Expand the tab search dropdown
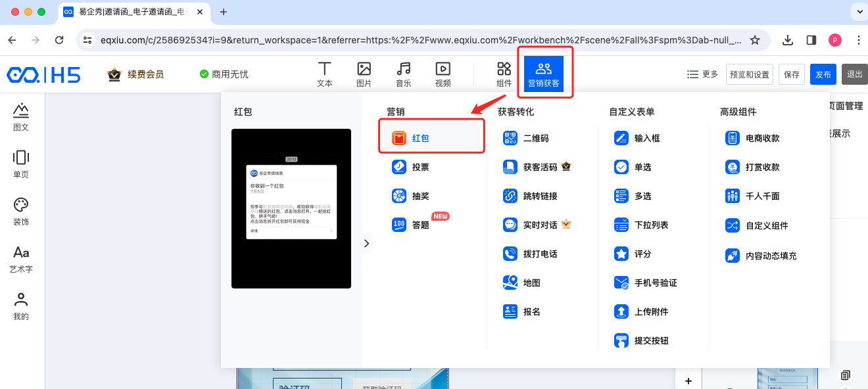 click(858, 12)
